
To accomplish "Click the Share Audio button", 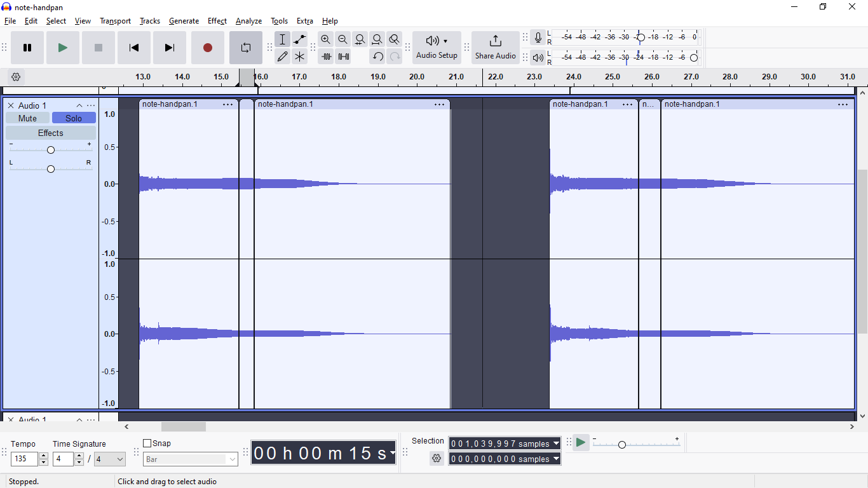I will click(496, 48).
